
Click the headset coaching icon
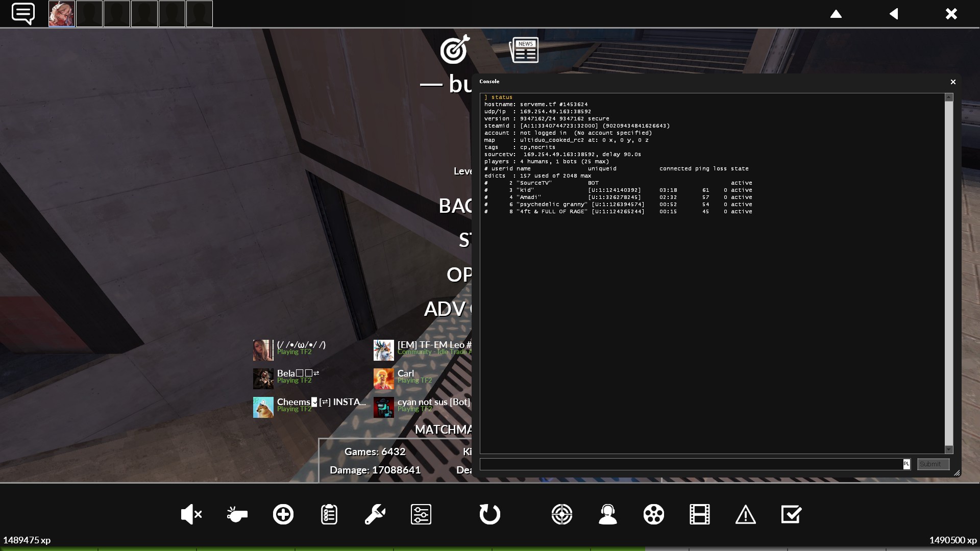607,514
